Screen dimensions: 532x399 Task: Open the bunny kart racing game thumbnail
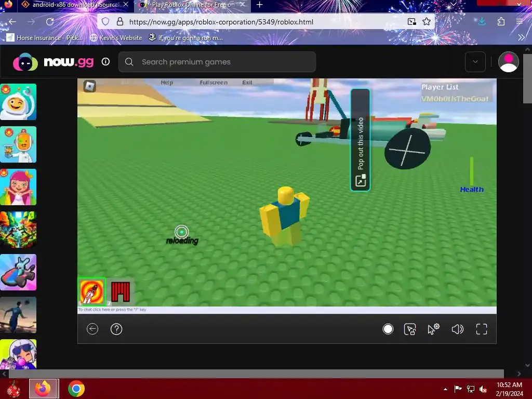[x=18, y=272]
